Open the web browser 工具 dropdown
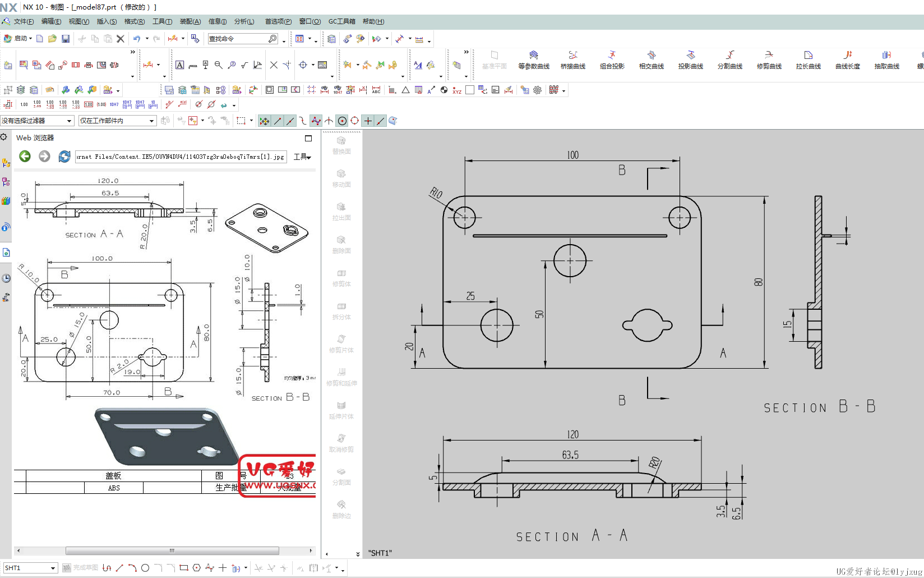The width and height of the screenshot is (924, 578). (x=302, y=157)
